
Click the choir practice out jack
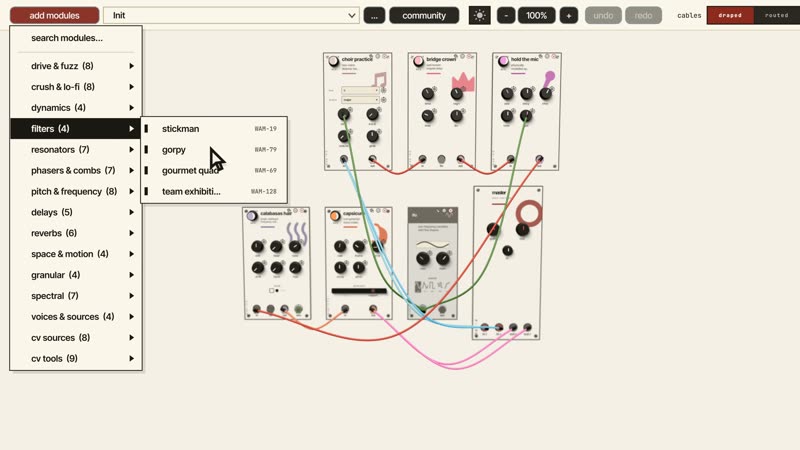coord(372,159)
